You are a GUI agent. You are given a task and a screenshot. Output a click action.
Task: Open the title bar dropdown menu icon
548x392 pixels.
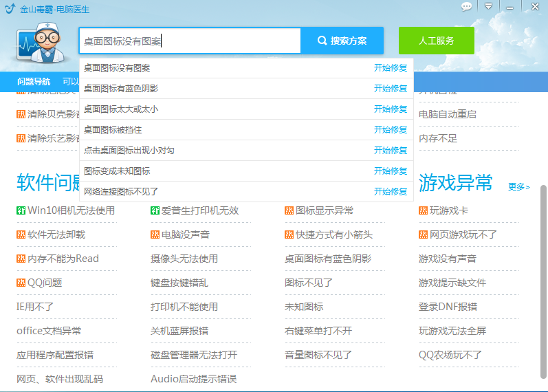pyautogui.click(x=489, y=6)
